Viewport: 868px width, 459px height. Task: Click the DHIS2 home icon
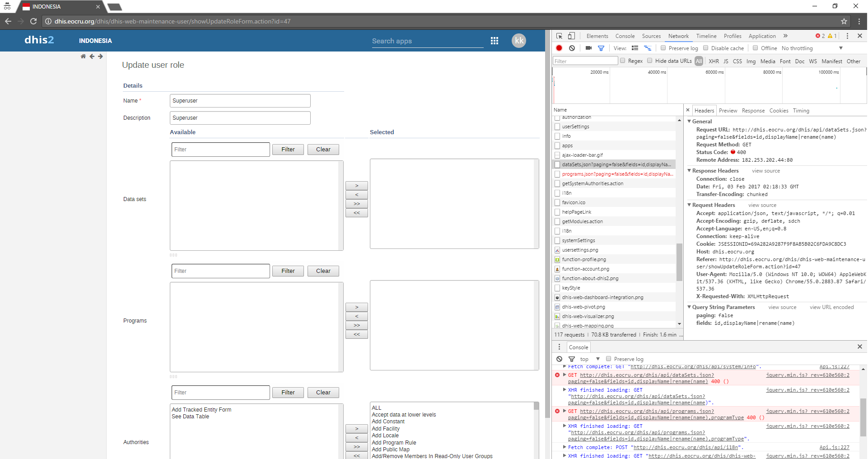83,56
